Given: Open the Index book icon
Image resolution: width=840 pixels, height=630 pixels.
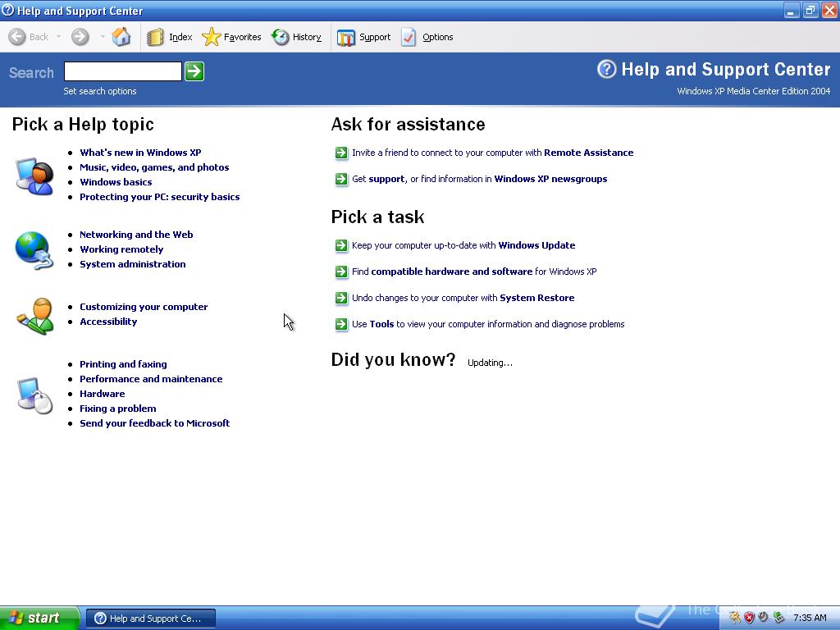Looking at the screenshot, I should (x=155, y=37).
